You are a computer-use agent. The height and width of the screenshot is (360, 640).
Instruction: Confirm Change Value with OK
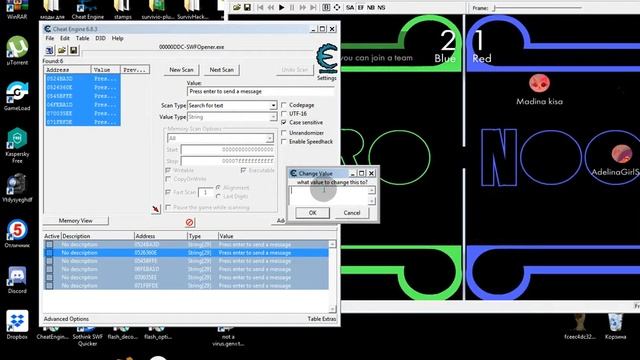pyautogui.click(x=313, y=213)
